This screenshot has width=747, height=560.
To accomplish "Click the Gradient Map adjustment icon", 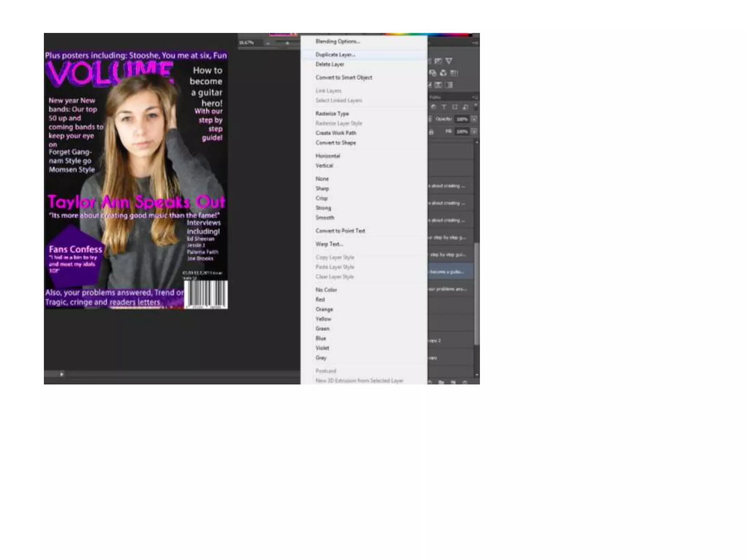I will [x=449, y=85].
